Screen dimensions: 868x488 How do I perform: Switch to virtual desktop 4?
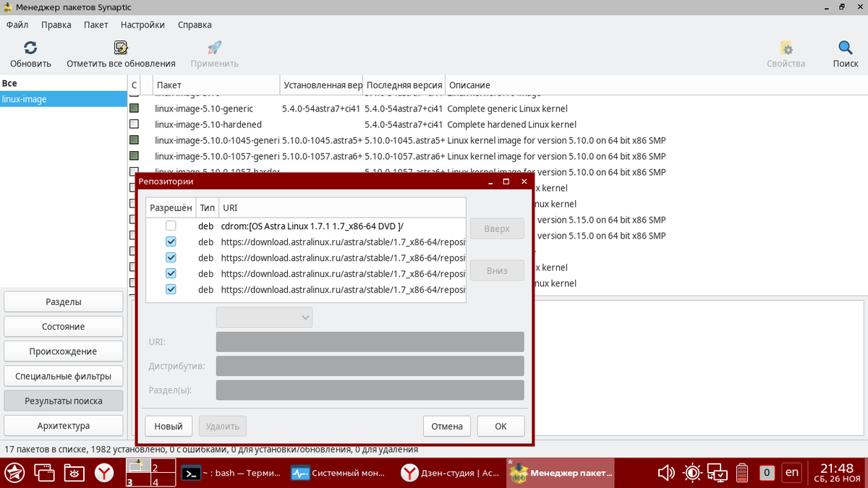pos(162,481)
